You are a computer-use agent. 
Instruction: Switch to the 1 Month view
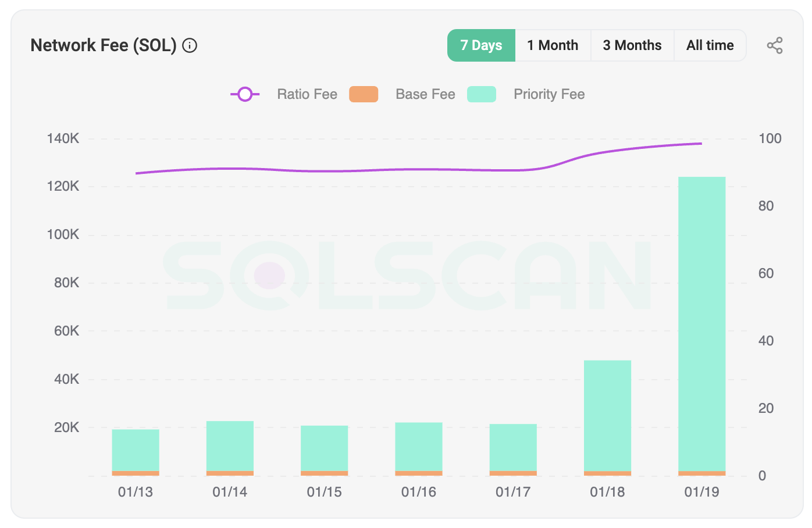(553, 45)
